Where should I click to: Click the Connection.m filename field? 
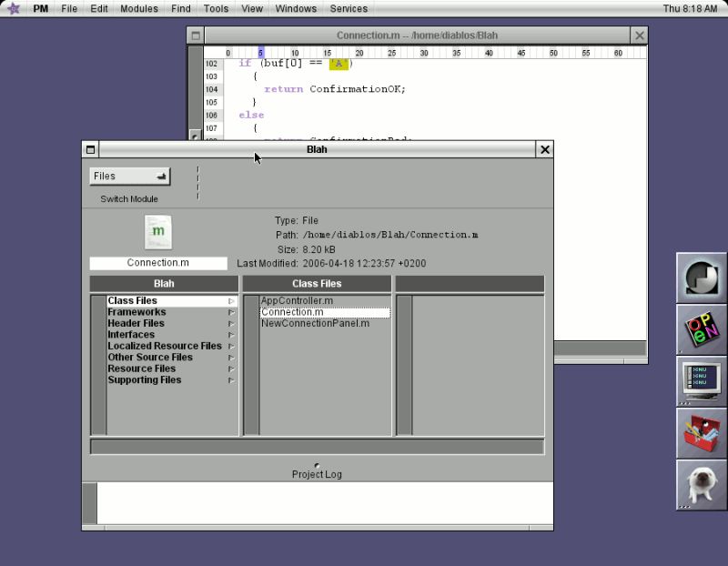click(158, 262)
